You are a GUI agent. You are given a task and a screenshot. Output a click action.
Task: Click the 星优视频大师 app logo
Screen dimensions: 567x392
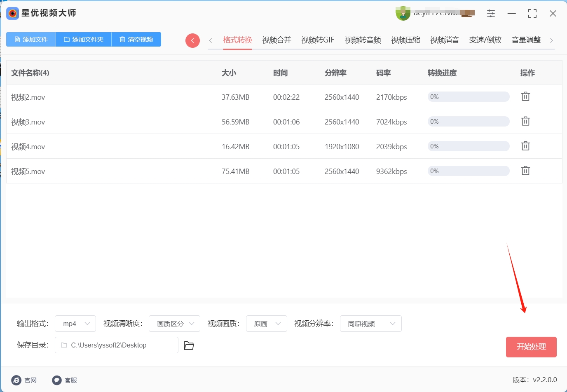point(13,14)
